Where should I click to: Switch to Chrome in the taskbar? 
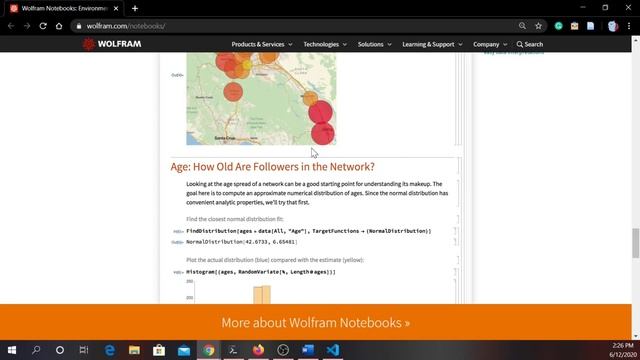coord(209,350)
